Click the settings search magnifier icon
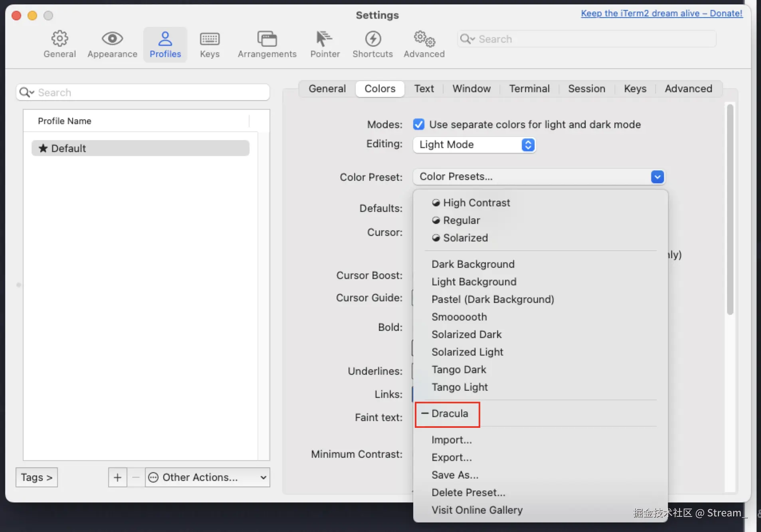 [x=467, y=39]
